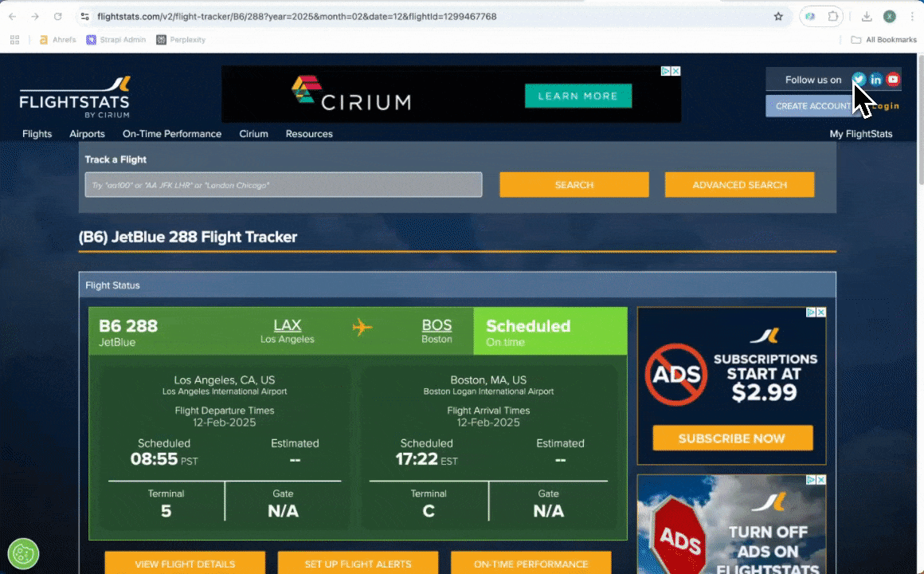Click the 'Flight Status' panel header

coord(457,285)
